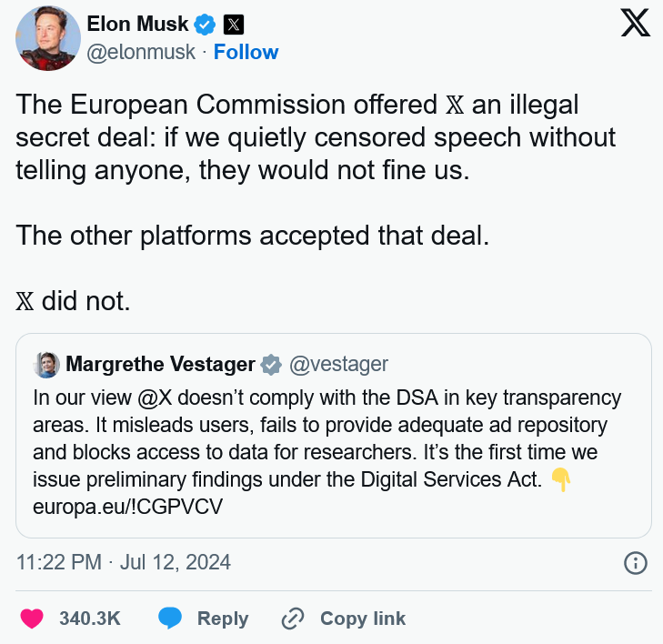The image size is (663, 644).
Task: Click the black X affiliation badge beside the name
Action: tap(234, 24)
